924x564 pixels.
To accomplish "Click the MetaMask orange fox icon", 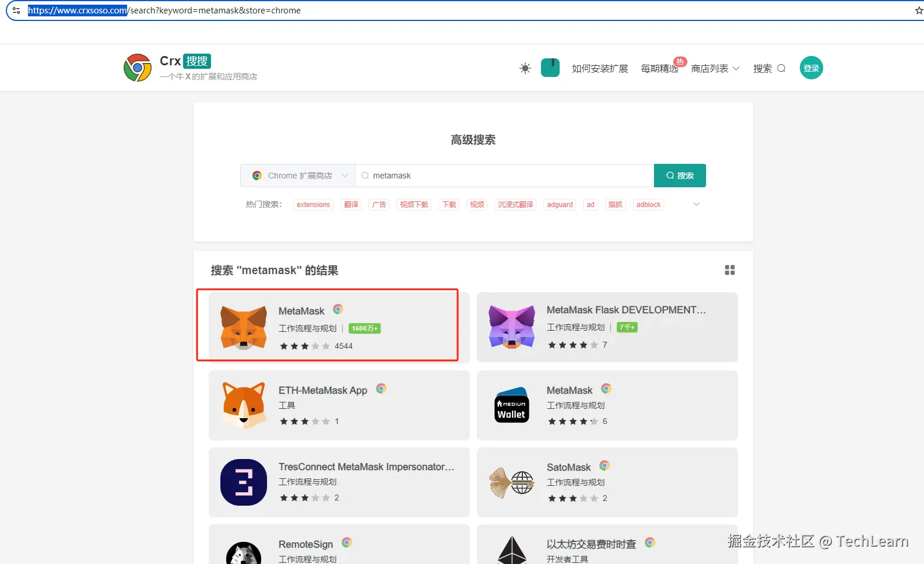I will pos(244,327).
